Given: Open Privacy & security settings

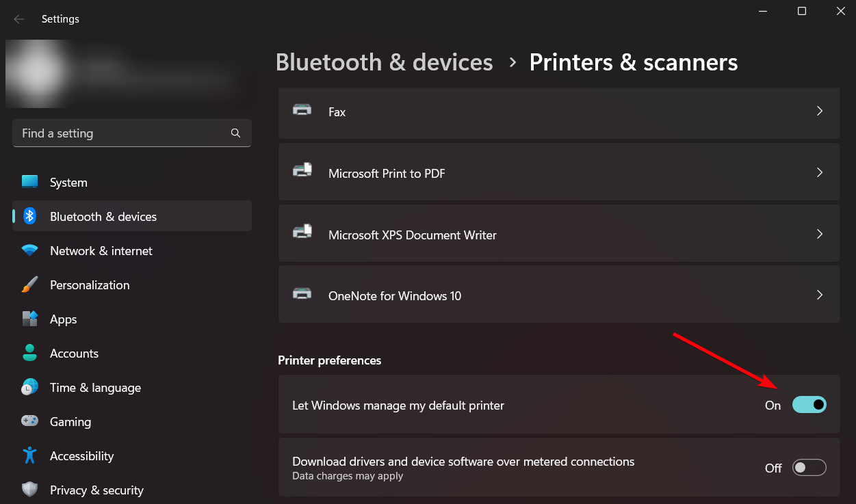Looking at the screenshot, I should pos(30,490).
